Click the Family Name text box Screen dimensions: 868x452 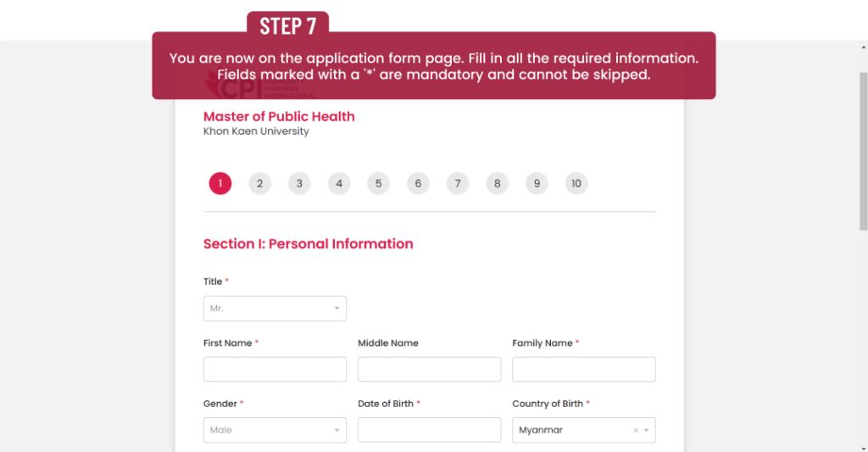[583, 370]
